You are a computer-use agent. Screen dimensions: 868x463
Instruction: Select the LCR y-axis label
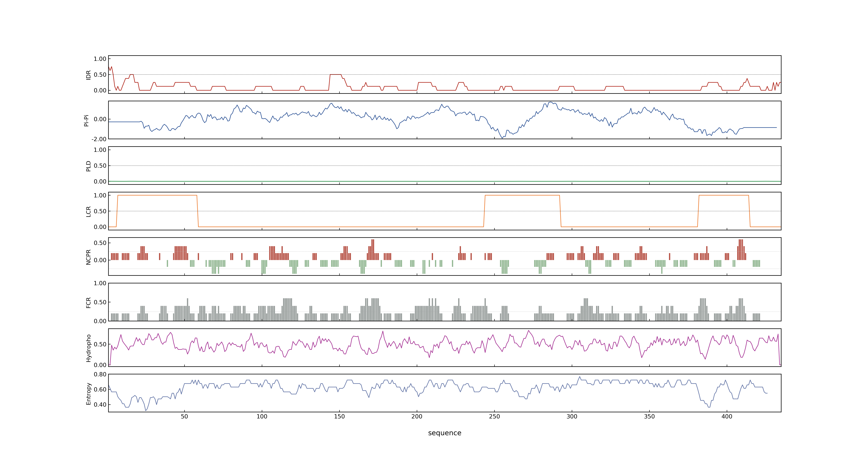[89, 212]
